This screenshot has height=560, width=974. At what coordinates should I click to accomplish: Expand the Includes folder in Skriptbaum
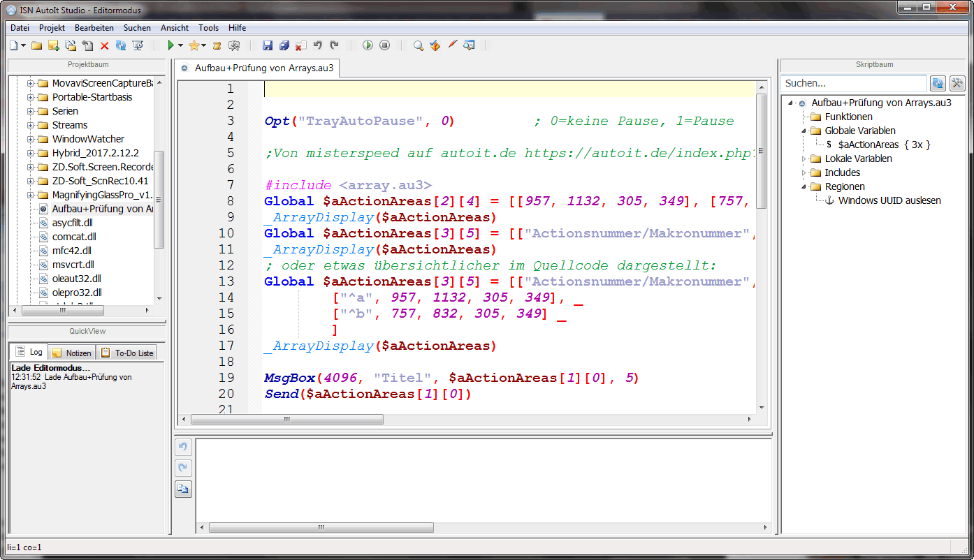[x=804, y=172]
